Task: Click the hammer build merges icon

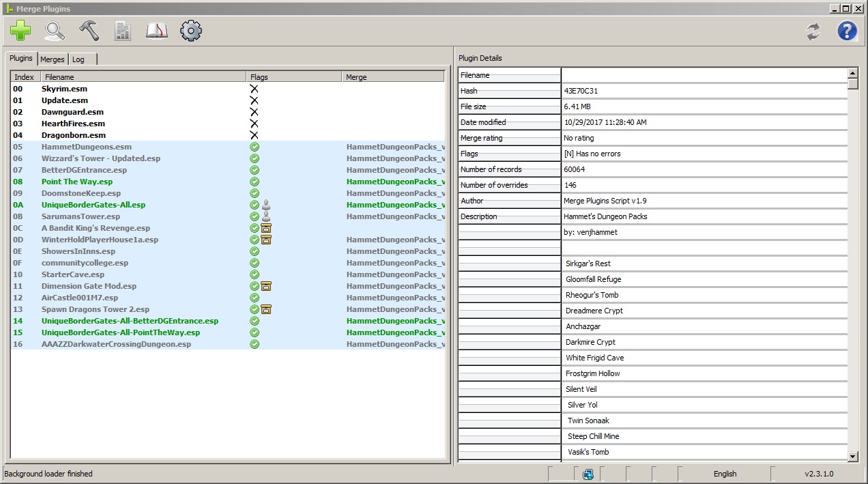Action: click(89, 31)
